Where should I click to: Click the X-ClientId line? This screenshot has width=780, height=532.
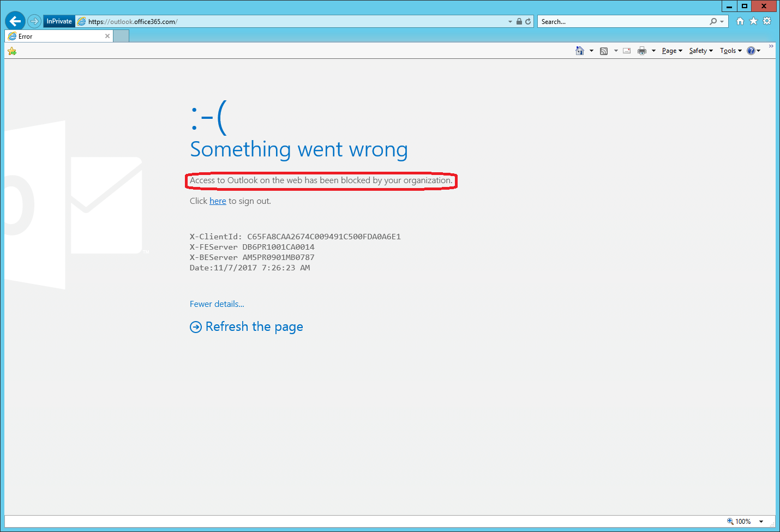click(295, 237)
